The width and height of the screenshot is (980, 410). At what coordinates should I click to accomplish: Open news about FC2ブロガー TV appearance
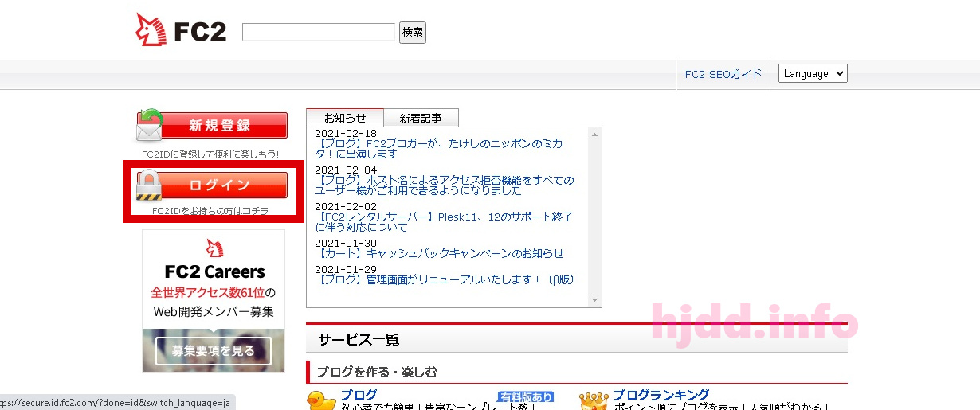click(x=438, y=149)
